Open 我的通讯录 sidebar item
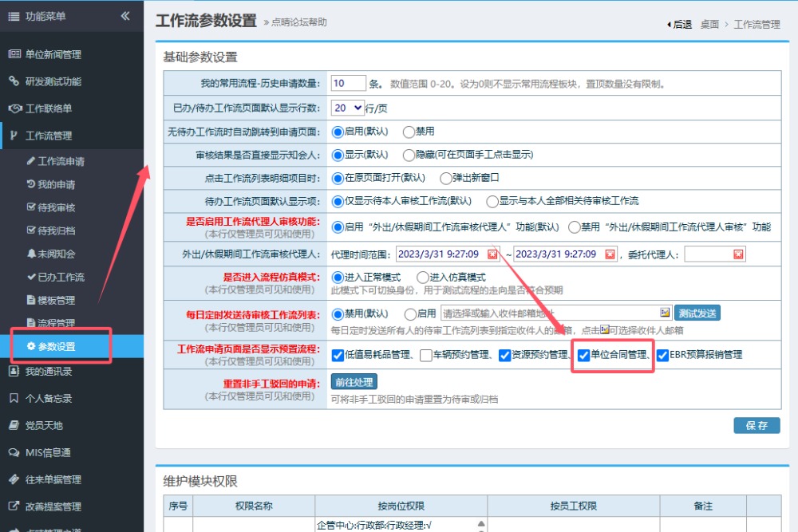This screenshot has width=798, height=532. click(x=48, y=371)
